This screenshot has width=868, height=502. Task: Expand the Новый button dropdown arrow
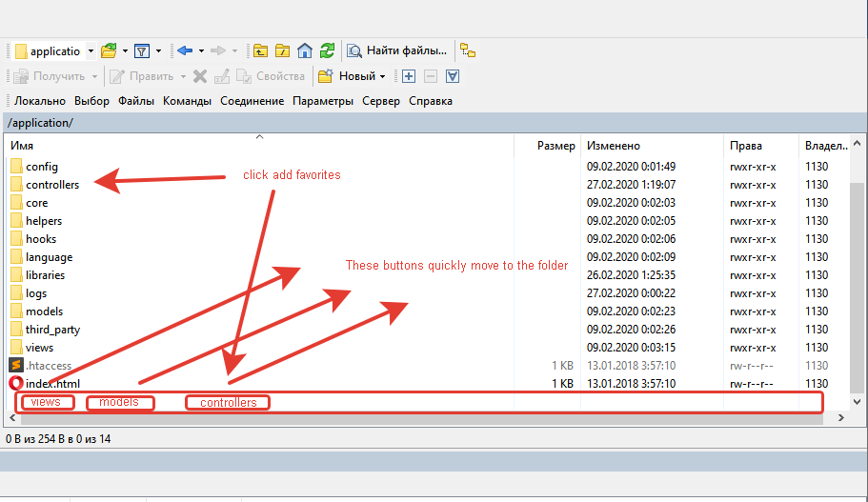tap(383, 76)
